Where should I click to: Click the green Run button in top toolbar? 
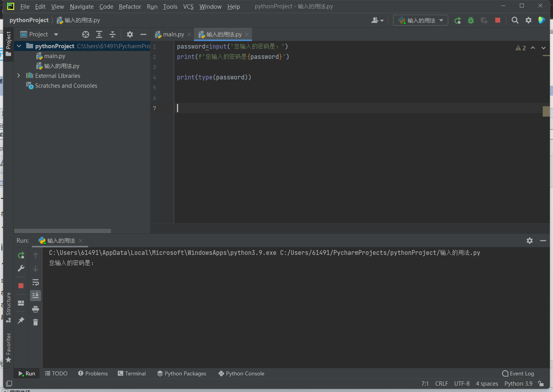pos(457,21)
